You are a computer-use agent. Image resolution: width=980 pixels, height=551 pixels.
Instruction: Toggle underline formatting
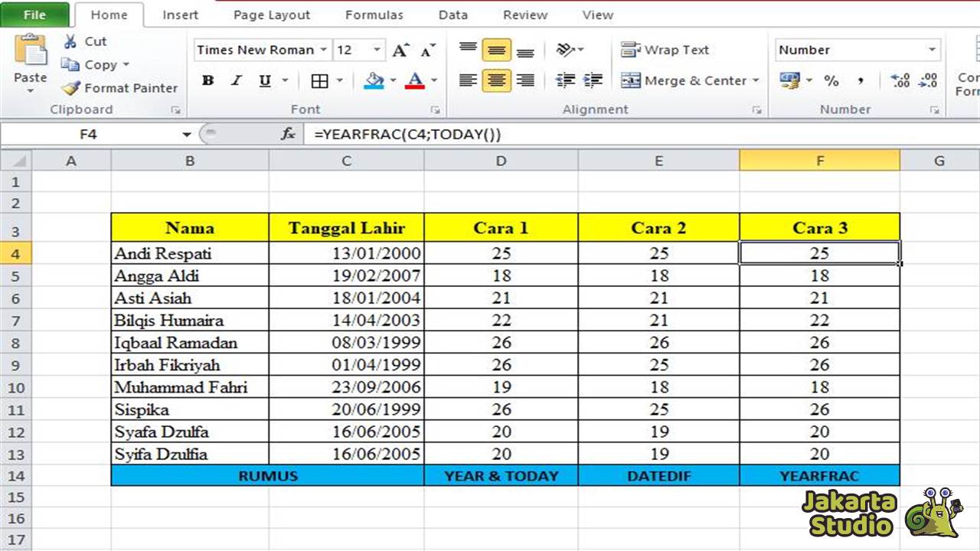click(263, 80)
